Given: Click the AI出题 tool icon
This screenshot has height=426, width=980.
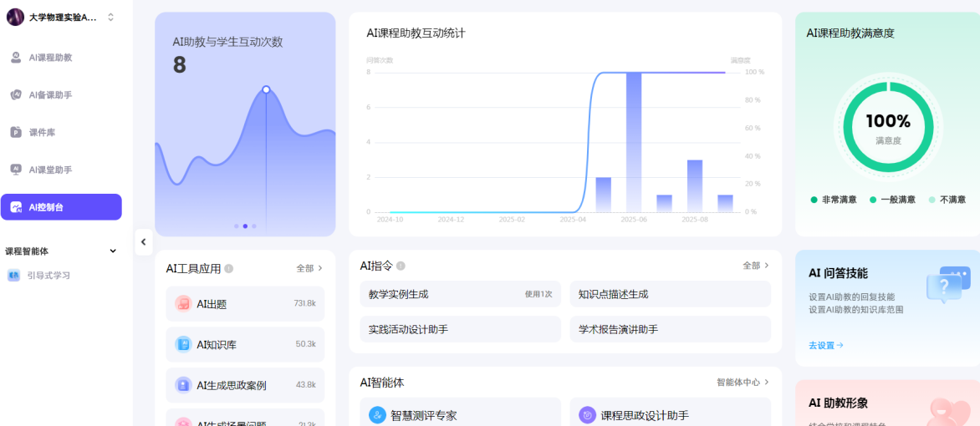Looking at the screenshot, I should (x=183, y=304).
